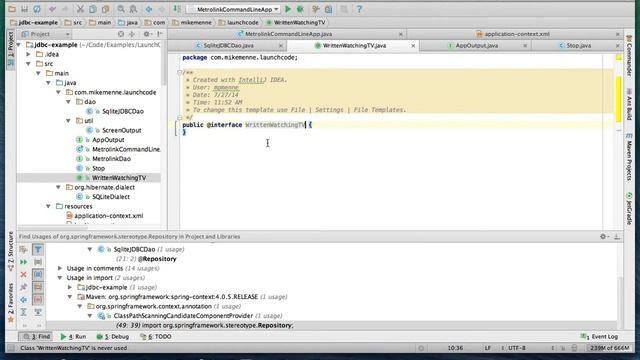
Task: Open Maven Projects side panel
Action: [x=629, y=157]
